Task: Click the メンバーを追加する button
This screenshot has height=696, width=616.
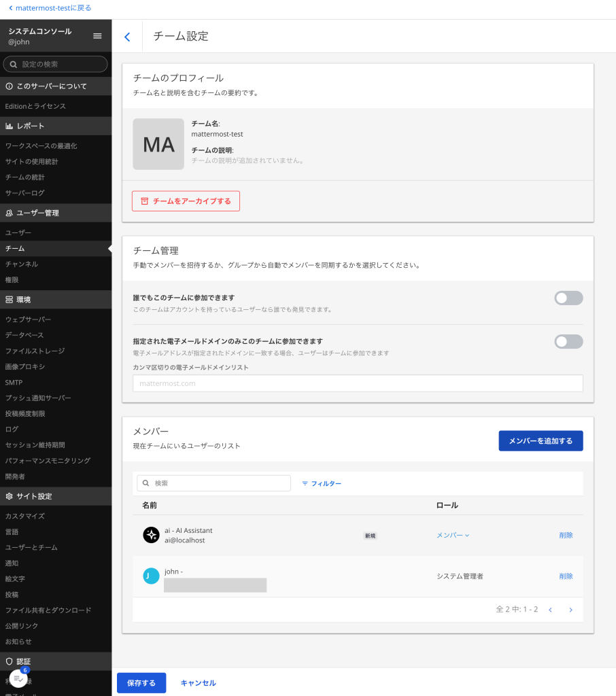Action: 541,440
